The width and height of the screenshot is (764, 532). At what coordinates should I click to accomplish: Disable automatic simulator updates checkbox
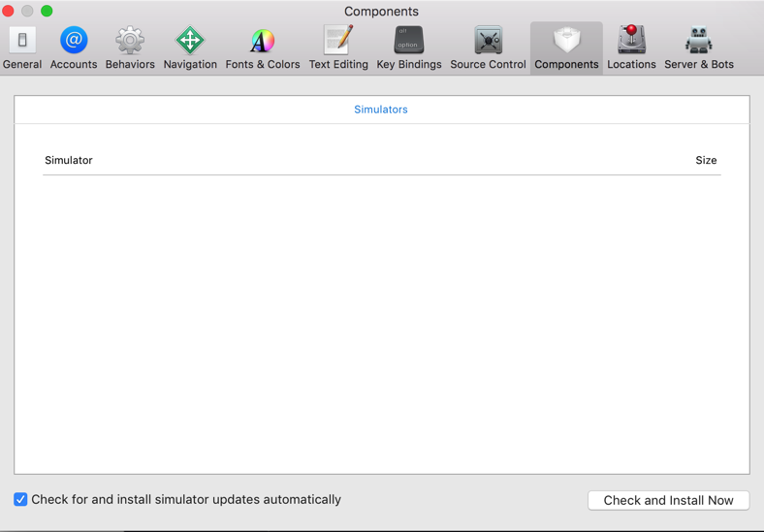coord(20,499)
